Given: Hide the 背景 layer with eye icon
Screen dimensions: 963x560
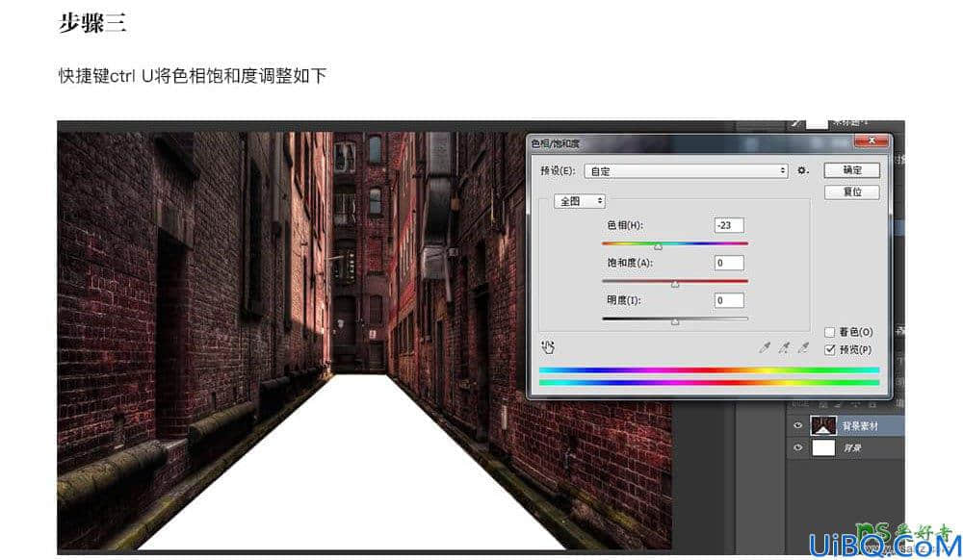Looking at the screenshot, I should [x=797, y=447].
